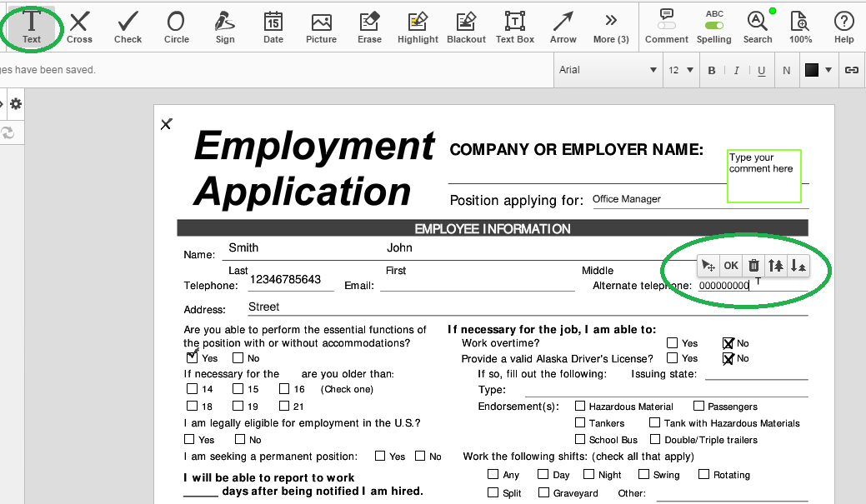The width and height of the screenshot is (866, 504).
Task: Select the Cross mark tool
Action: tap(79, 27)
